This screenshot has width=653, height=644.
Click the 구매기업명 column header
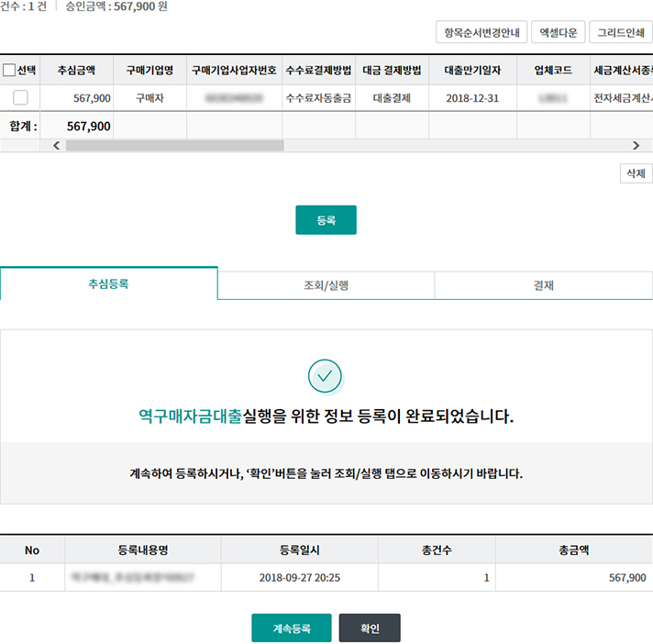click(x=149, y=71)
